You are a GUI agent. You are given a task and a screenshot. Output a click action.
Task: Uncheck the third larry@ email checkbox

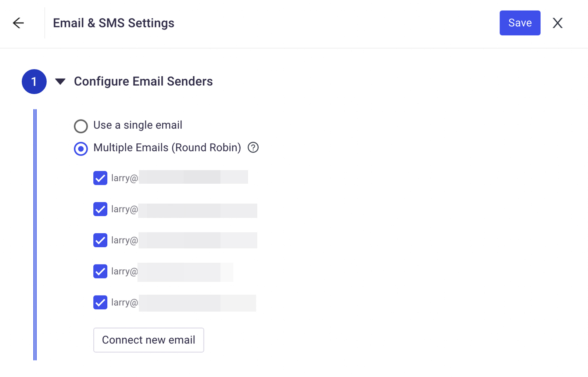(x=100, y=240)
